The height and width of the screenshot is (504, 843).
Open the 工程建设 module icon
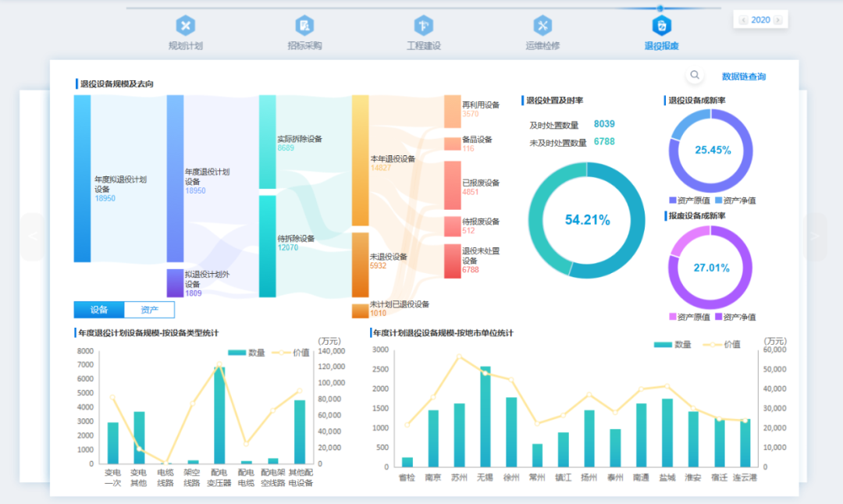tap(423, 24)
